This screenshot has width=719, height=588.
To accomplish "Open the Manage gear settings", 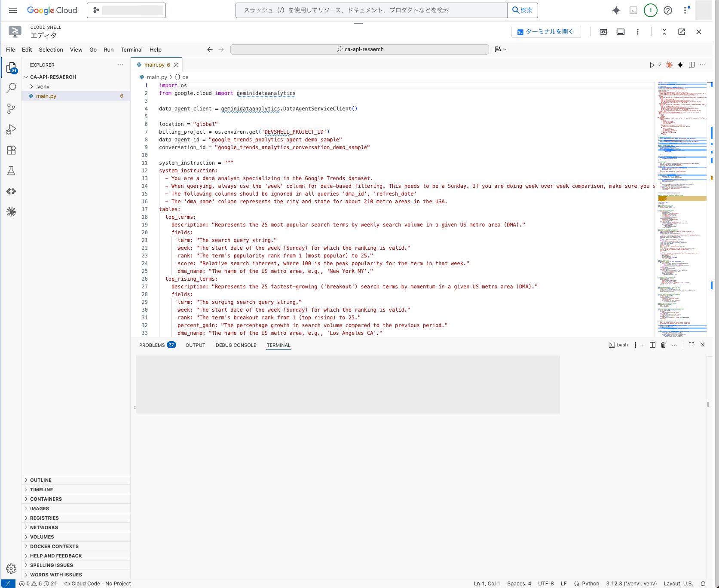I will pyautogui.click(x=12, y=569).
